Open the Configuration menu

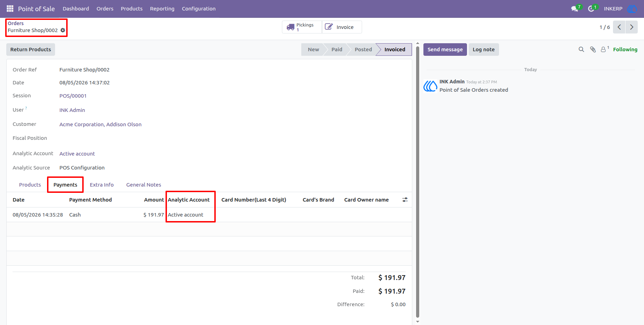pos(199,9)
